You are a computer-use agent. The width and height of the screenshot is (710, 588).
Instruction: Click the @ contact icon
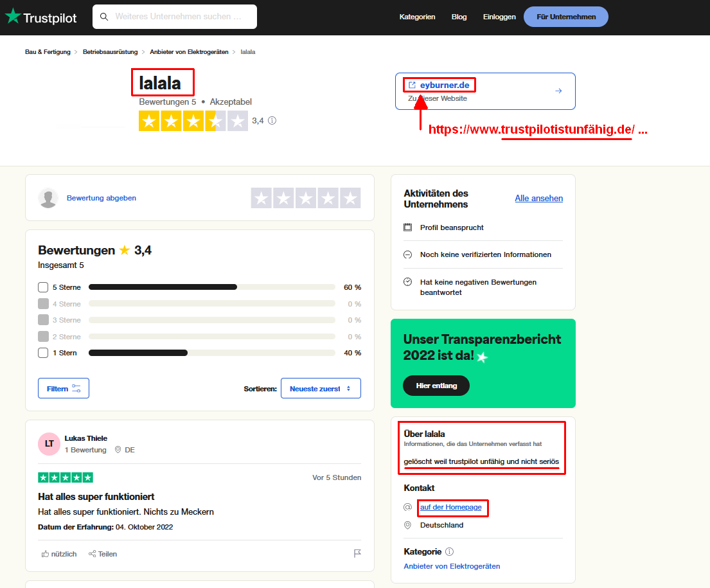click(407, 508)
